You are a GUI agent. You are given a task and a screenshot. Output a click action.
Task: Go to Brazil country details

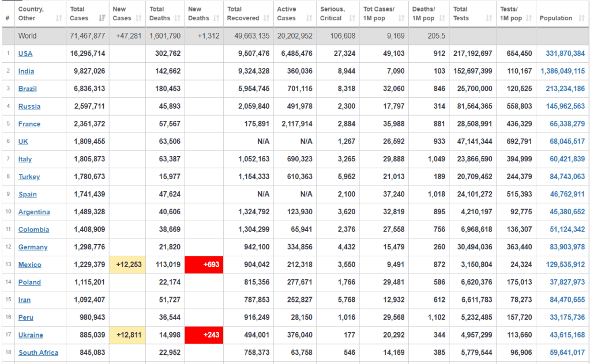click(x=27, y=89)
